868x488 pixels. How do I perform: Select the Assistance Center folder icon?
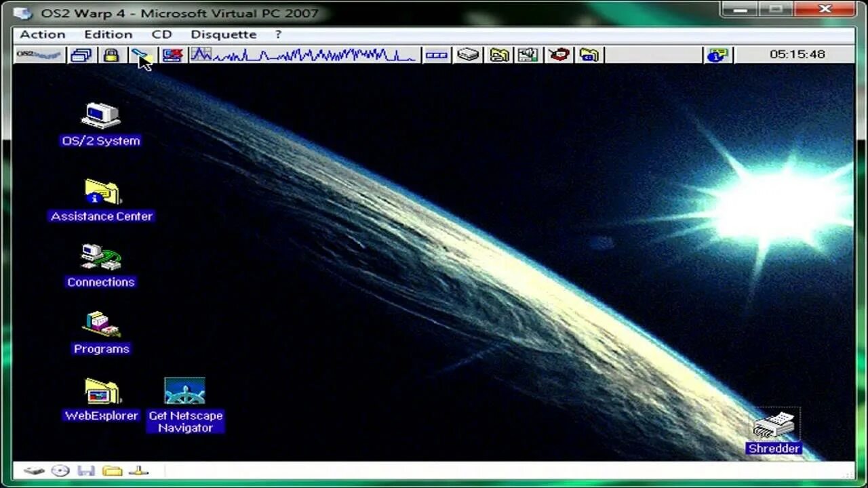click(102, 201)
